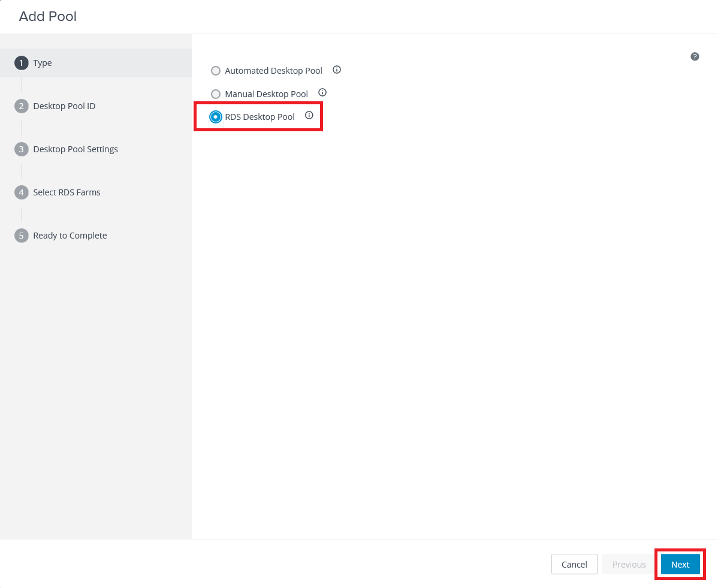Open info tooltip for Manual Desktop Pool

coord(322,93)
